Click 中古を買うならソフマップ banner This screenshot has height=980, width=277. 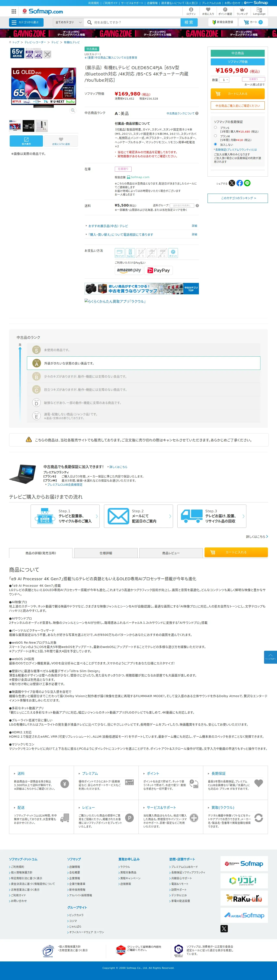tap(142, 288)
